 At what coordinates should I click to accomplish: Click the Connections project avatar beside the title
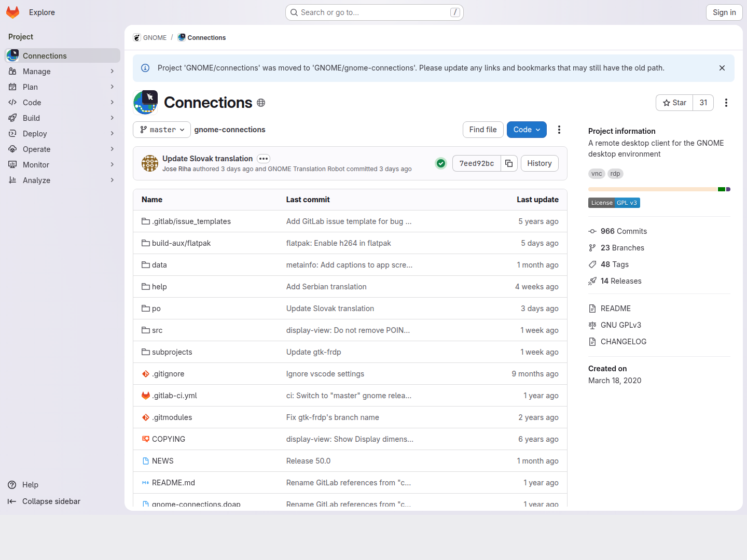pos(145,103)
